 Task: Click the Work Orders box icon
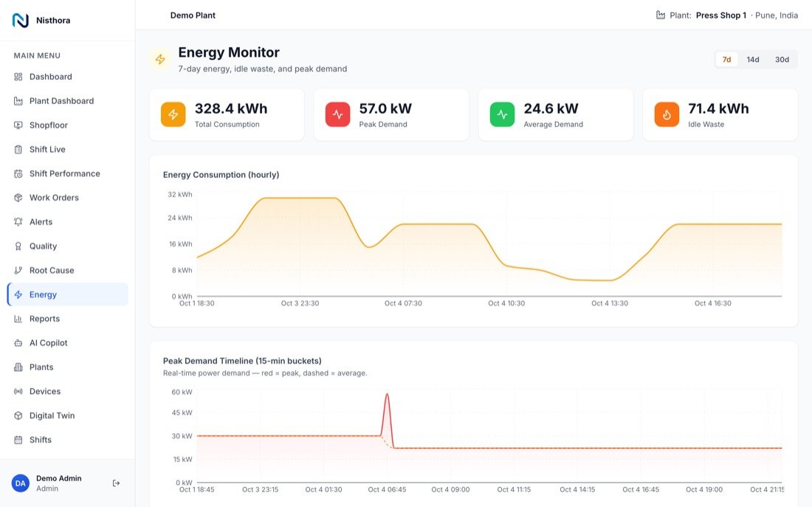(18, 198)
